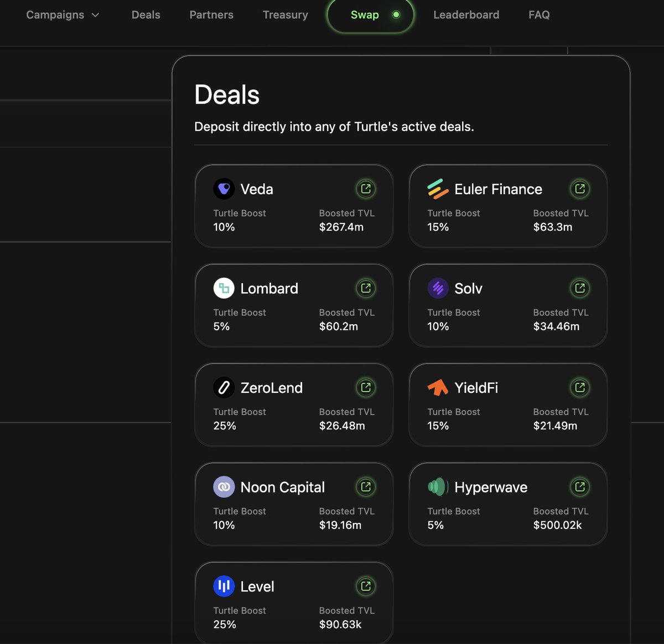Select the Level deal name

coord(257,586)
